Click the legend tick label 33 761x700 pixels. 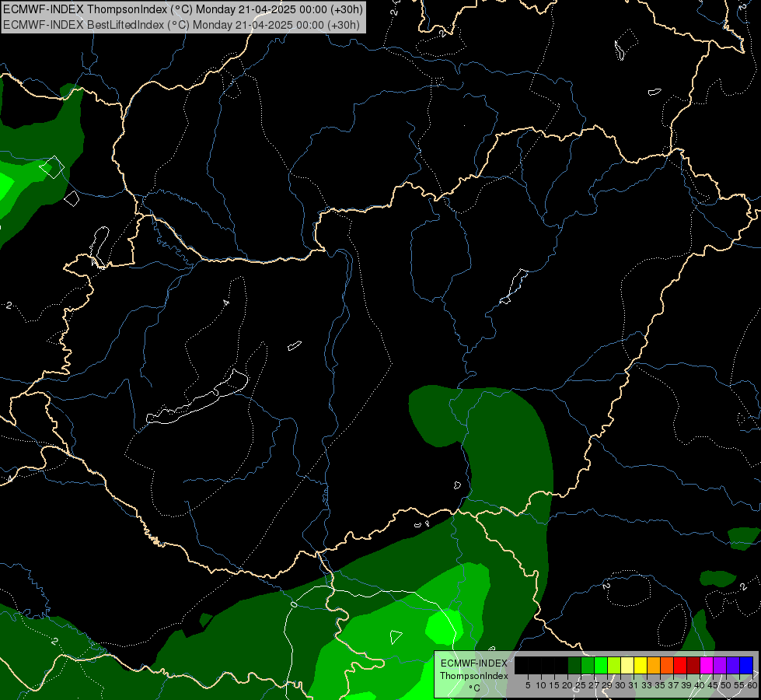coord(647,685)
